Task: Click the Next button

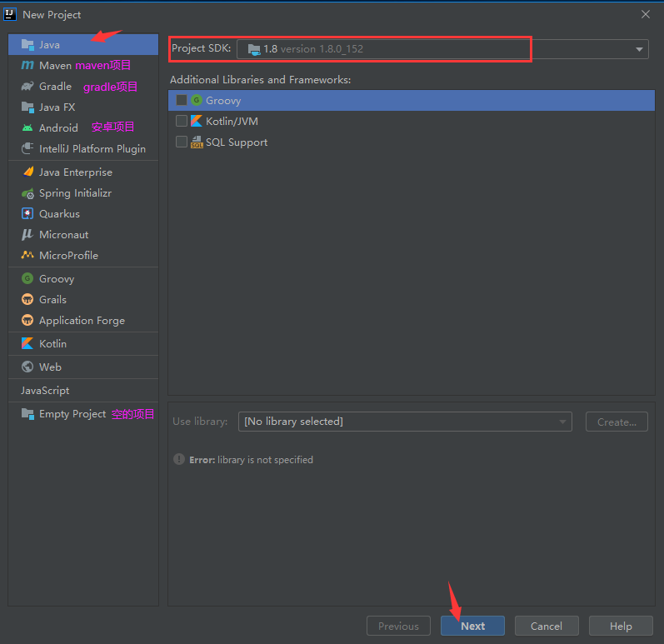Action: point(472,626)
